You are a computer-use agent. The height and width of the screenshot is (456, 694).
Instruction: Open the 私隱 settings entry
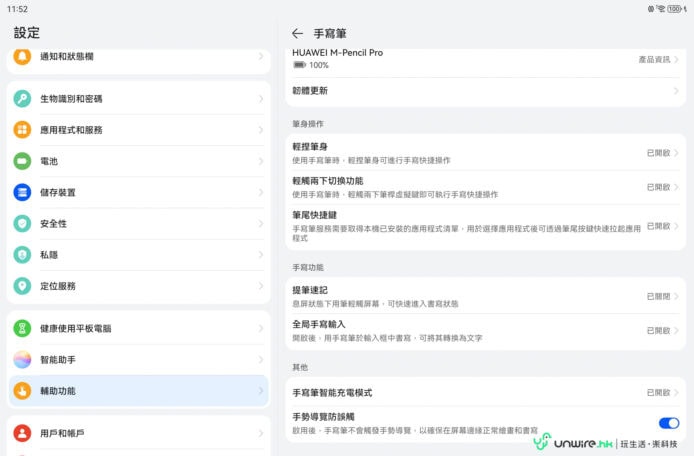pyautogui.click(x=138, y=255)
